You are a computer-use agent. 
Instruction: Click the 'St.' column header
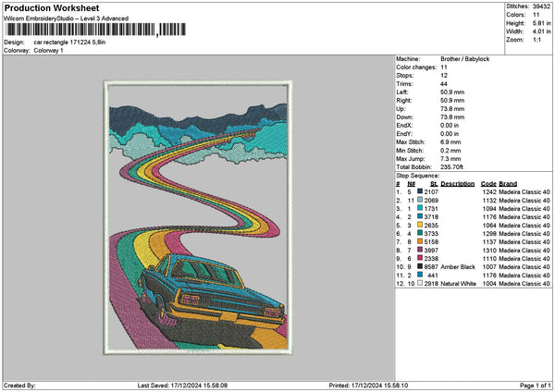(x=434, y=184)
